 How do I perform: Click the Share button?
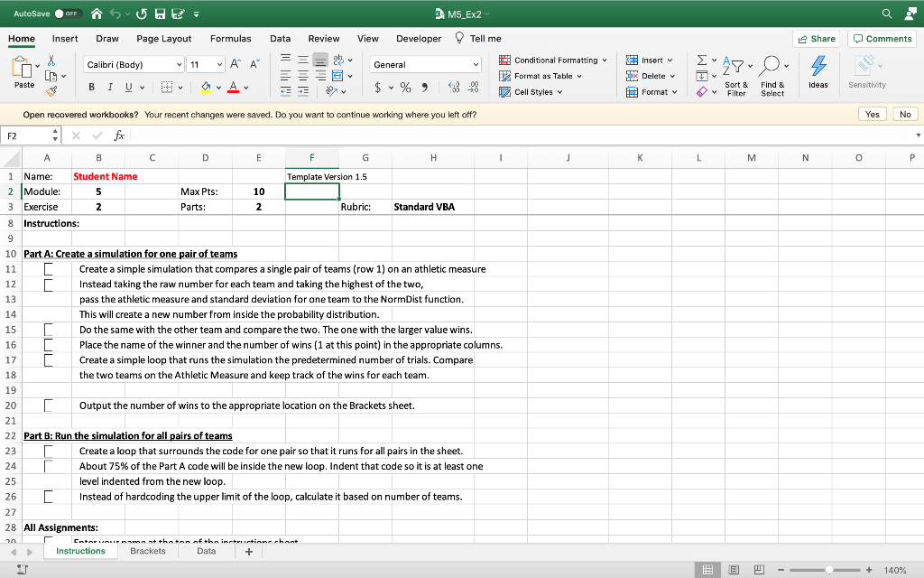pyautogui.click(x=816, y=39)
